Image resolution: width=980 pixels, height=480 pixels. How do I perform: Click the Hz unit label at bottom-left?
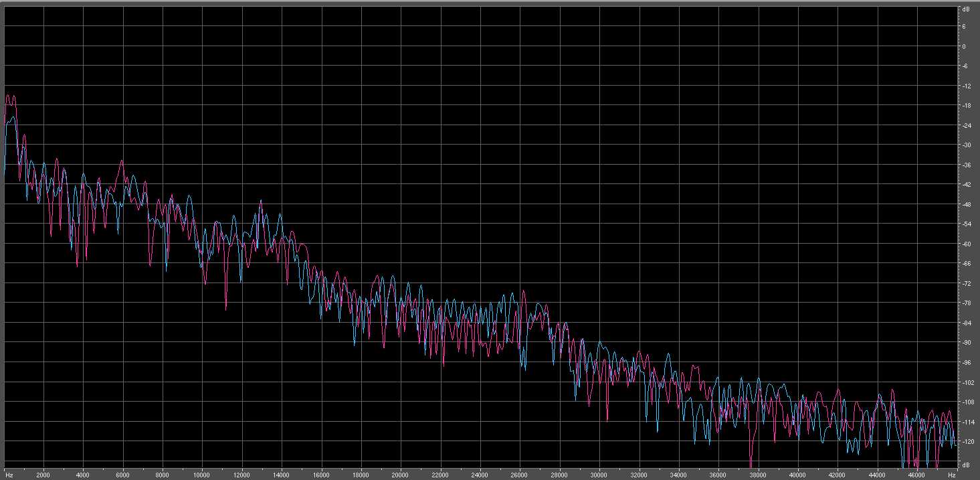9,475
